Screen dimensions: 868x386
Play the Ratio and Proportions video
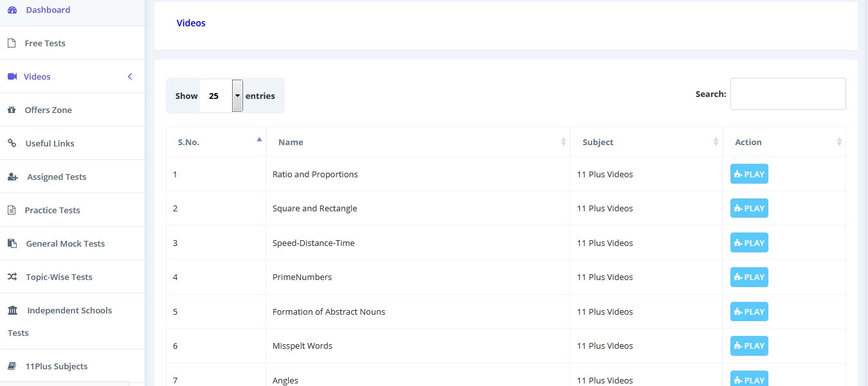click(x=749, y=174)
